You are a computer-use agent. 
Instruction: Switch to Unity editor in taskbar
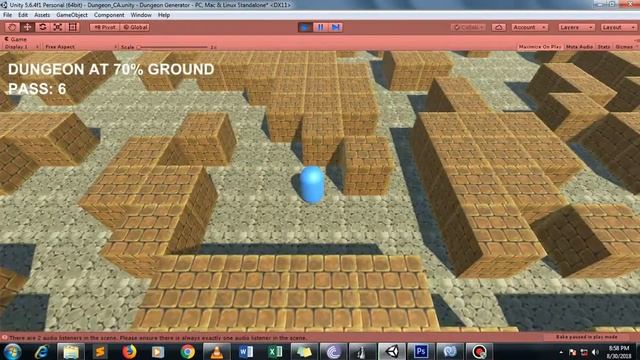(392, 351)
